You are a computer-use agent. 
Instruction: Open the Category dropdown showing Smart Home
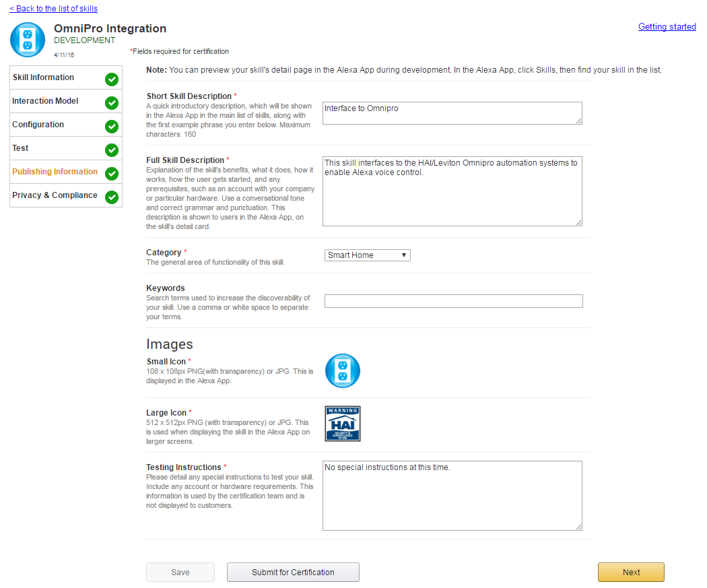[368, 255]
